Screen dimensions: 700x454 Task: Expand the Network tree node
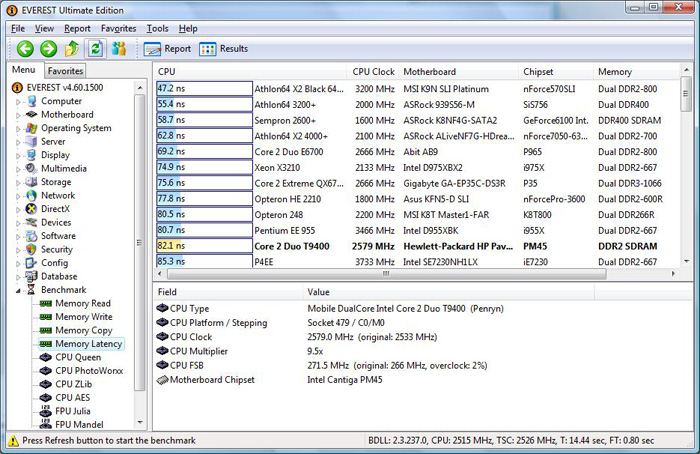pos(19,196)
